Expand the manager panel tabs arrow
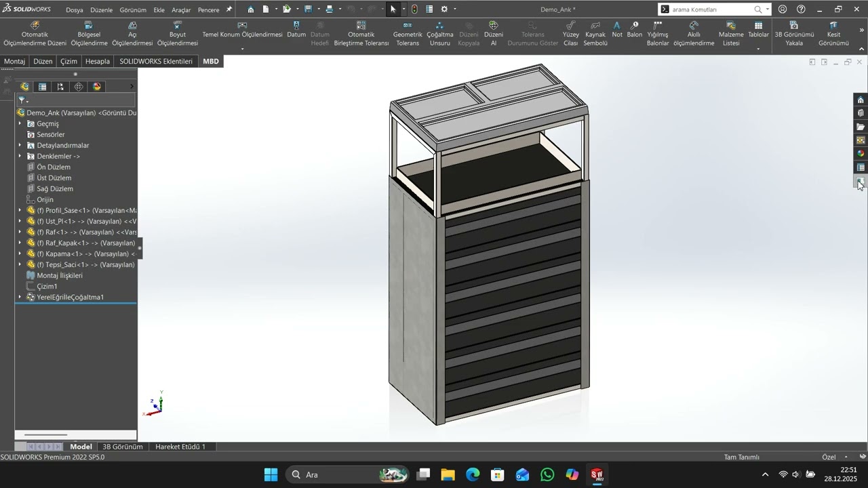The height and width of the screenshot is (488, 868). click(132, 87)
